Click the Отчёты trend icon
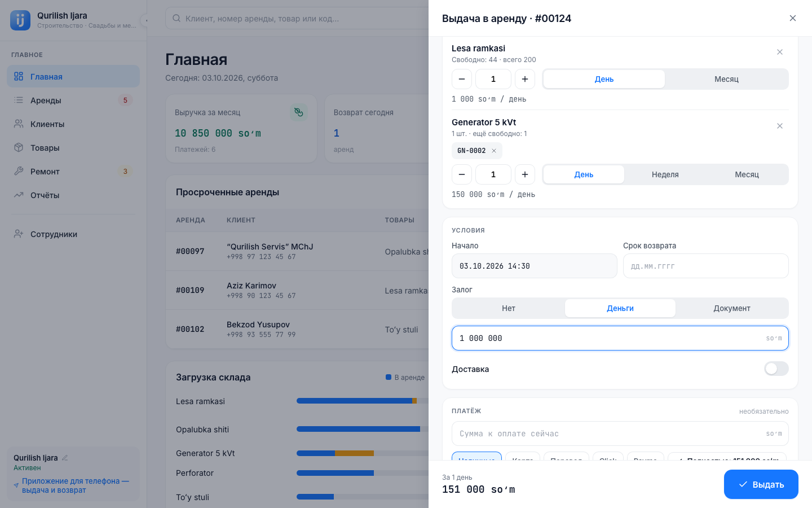 (x=19, y=195)
